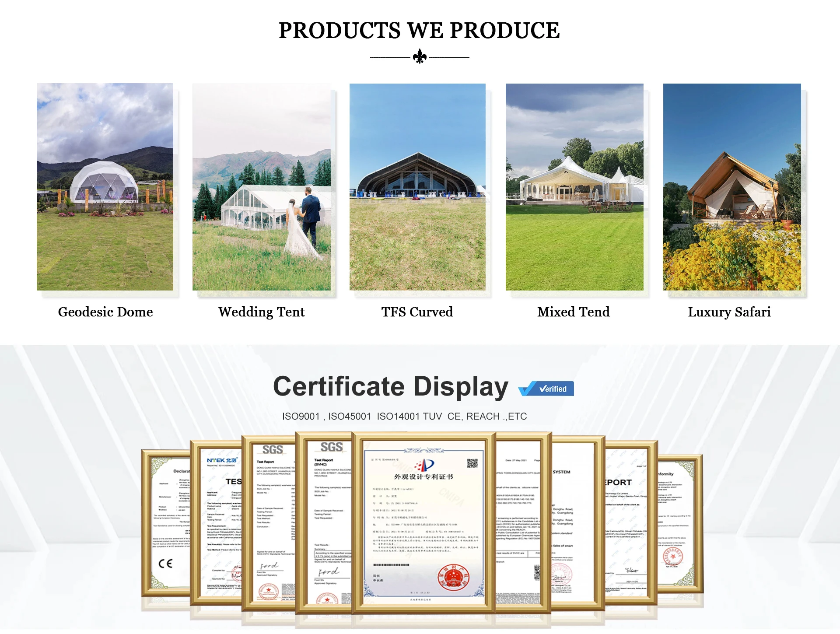Click the fleur-de-lis divider ornament
840x634 pixels.
pos(420,57)
